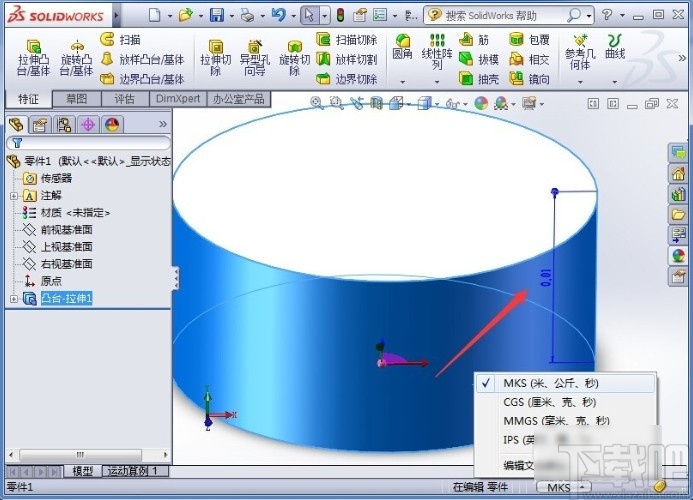Open Linear Pattern (线性阵列) tool
This screenshot has height=500, width=693.
tap(437, 52)
